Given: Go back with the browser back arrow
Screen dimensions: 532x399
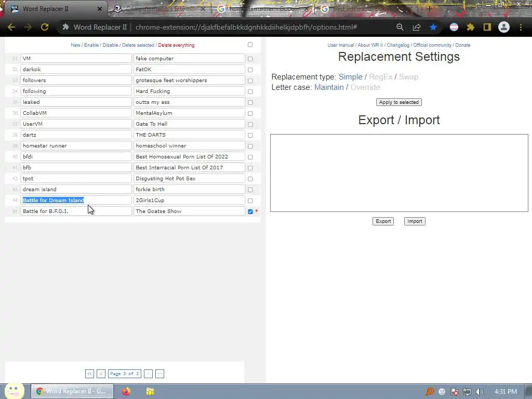Looking at the screenshot, I should tap(11, 27).
